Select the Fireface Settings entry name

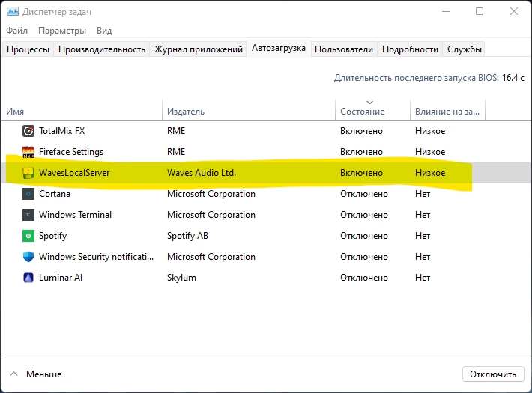click(71, 152)
